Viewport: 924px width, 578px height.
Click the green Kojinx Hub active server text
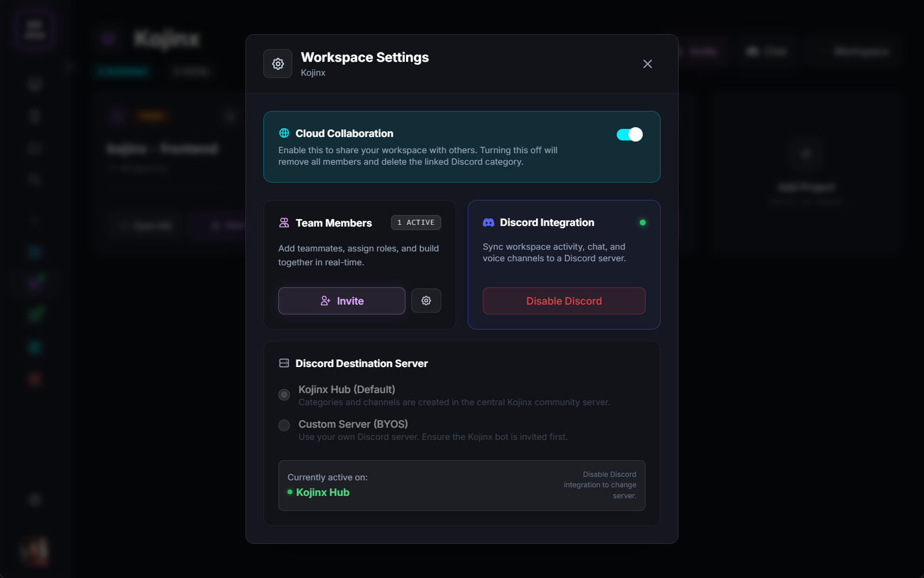(323, 492)
